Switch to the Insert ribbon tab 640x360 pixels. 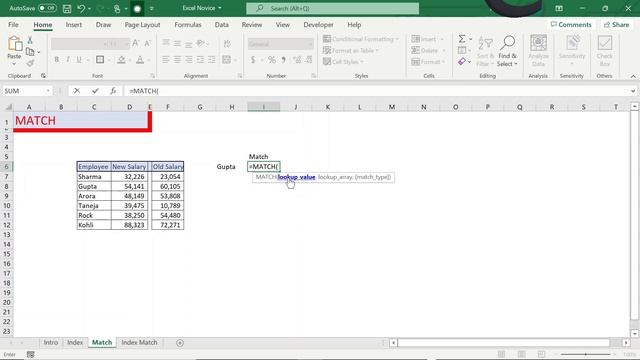coord(73,25)
